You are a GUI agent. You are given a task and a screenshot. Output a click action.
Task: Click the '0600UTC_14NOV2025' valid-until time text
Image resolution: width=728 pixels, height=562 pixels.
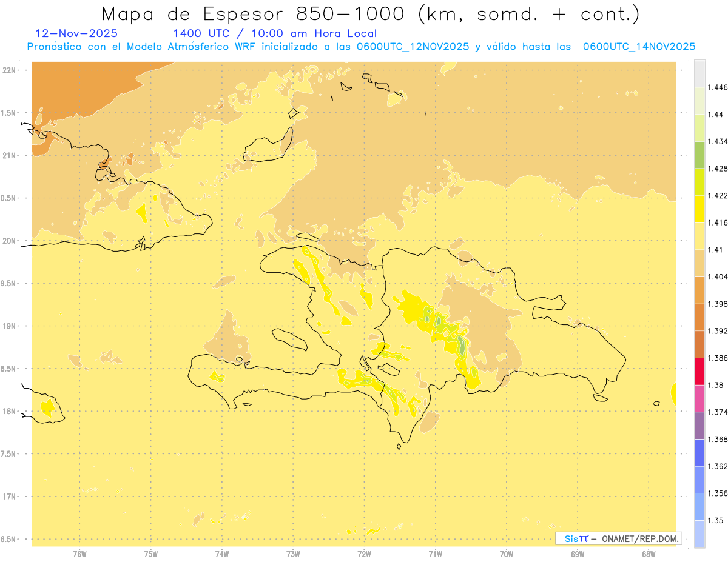639,47
